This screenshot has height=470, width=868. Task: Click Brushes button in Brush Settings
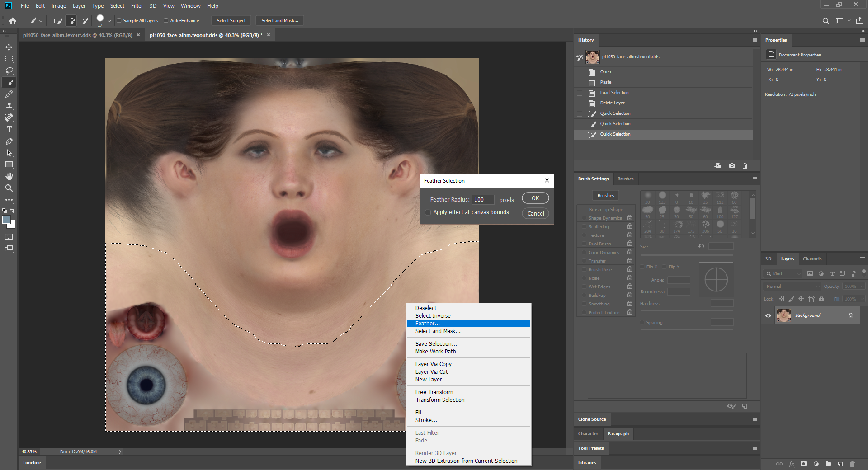click(x=605, y=196)
